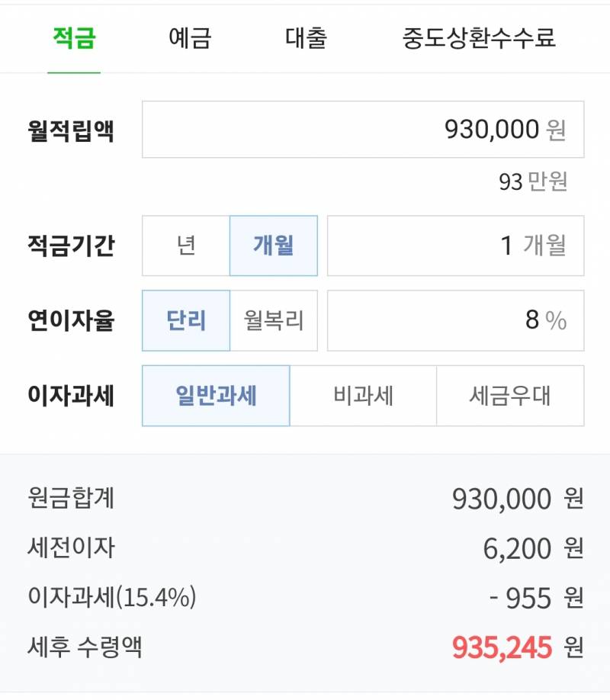The height and width of the screenshot is (700, 610).
Task: Choose the 비과세 tax-free option
Action: pos(361,397)
